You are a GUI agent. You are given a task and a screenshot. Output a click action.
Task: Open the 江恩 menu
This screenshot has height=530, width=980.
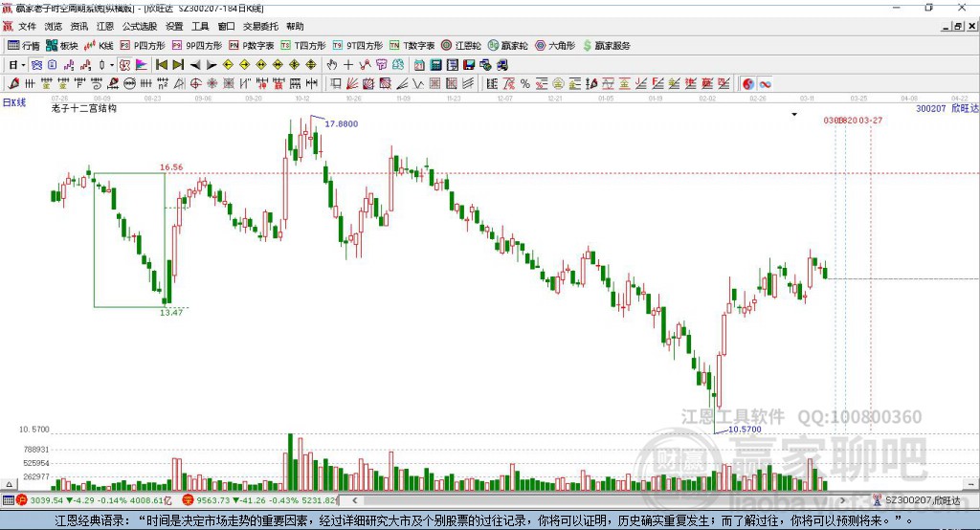pyautogui.click(x=105, y=26)
